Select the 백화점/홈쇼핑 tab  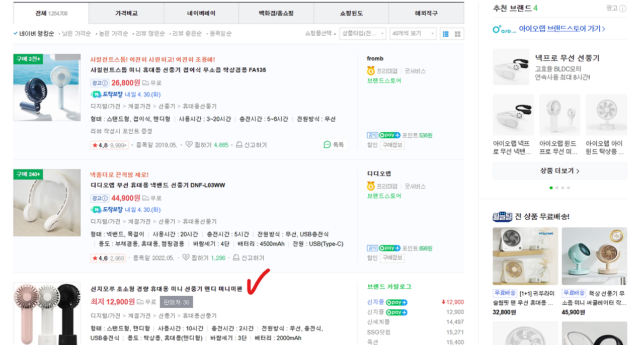pyautogui.click(x=276, y=13)
